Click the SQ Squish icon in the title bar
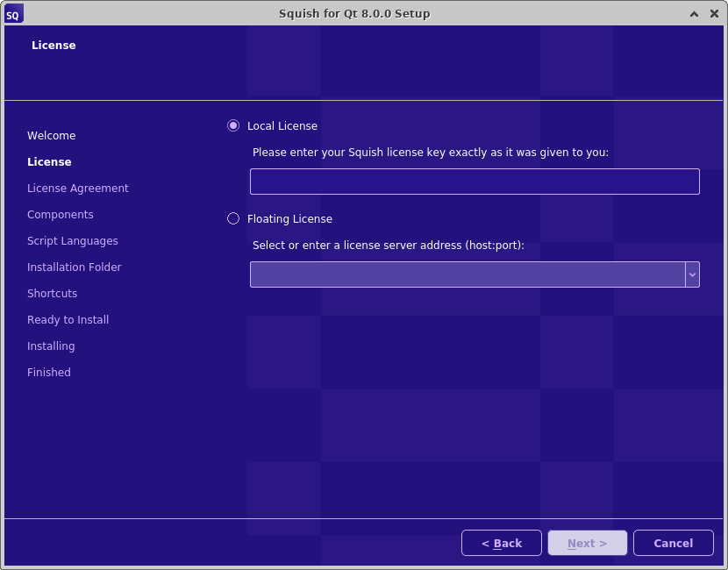 12,13
